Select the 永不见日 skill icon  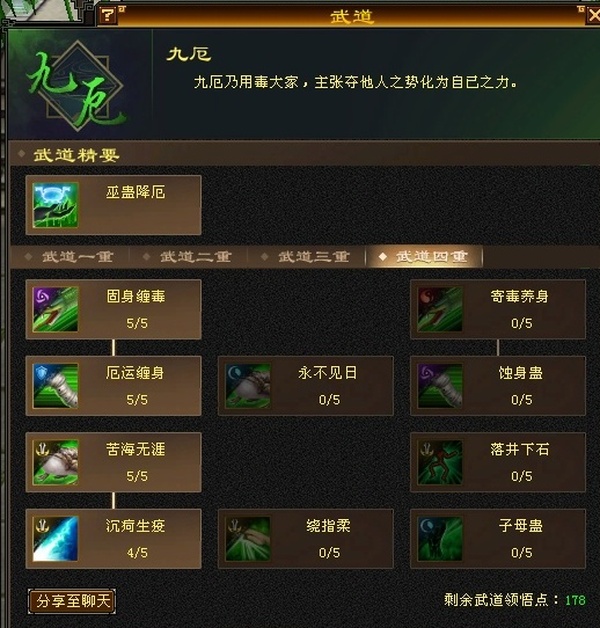pyautogui.click(x=248, y=386)
